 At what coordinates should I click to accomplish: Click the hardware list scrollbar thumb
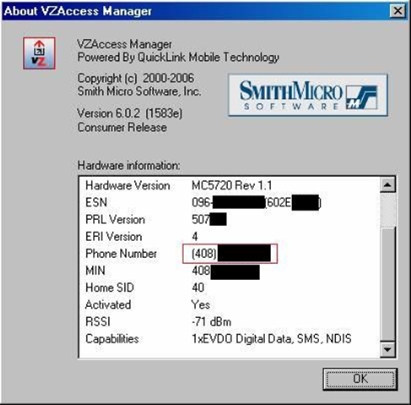click(x=387, y=210)
